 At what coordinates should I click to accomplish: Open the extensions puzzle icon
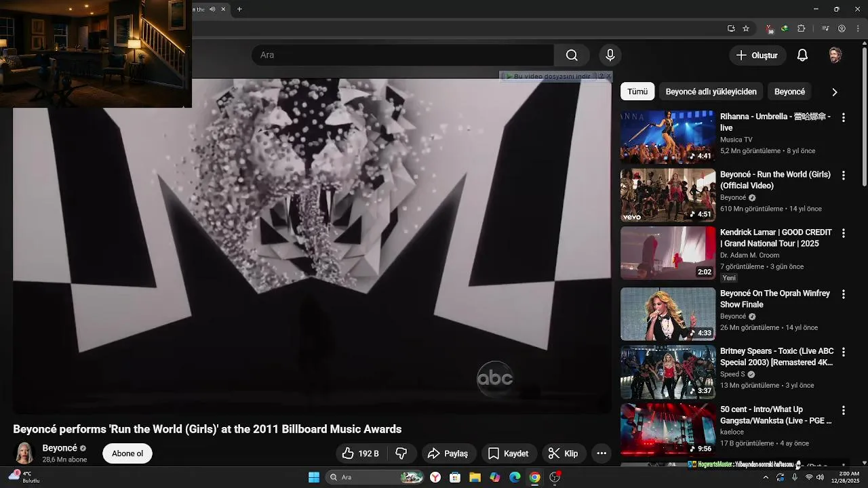pos(802,28)
